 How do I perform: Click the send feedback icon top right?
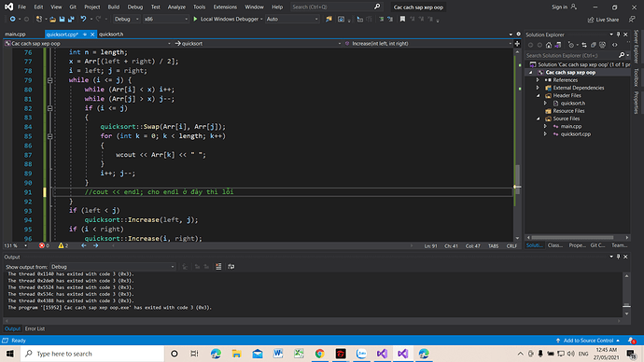(x=632, y=19)
